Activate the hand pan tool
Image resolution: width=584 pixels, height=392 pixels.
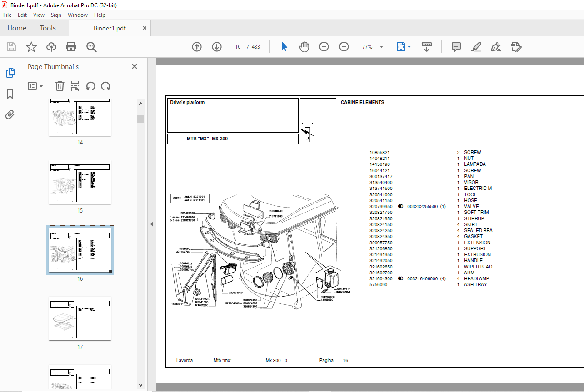pyautogui.click(x=304, y=47)
